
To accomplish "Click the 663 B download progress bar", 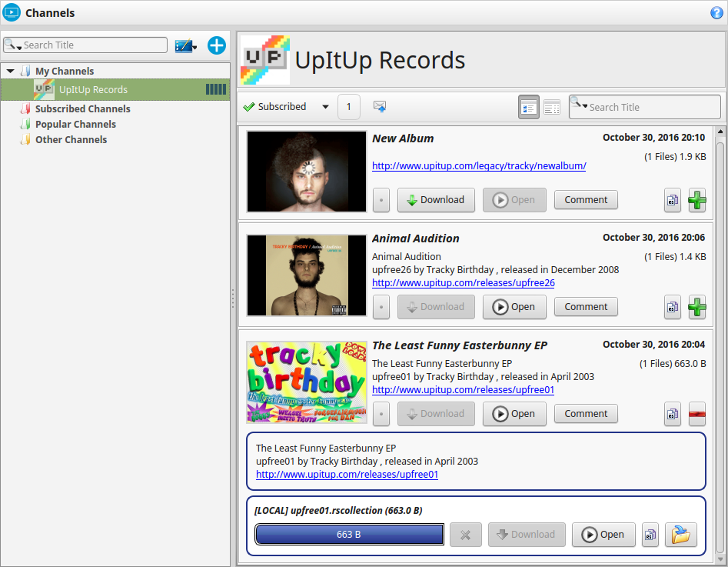I will tap(349, 535).
